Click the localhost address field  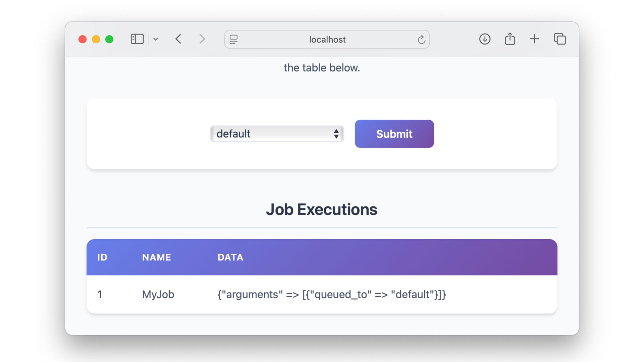pyautogui.click(x=327, y=40)
